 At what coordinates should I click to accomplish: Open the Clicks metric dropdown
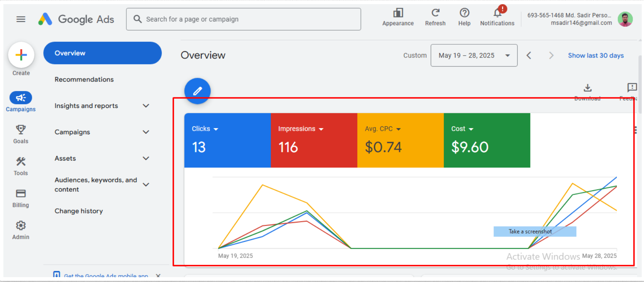(216, 129)
